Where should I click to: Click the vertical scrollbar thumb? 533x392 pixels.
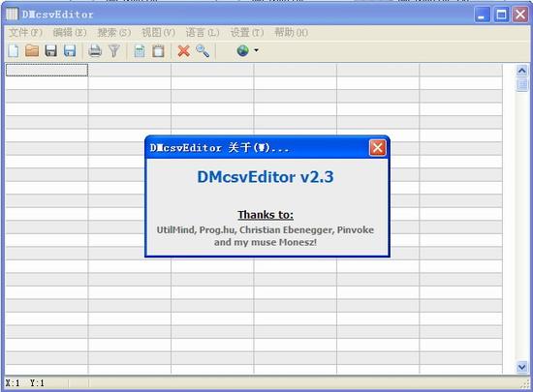[x=521, y=84]
